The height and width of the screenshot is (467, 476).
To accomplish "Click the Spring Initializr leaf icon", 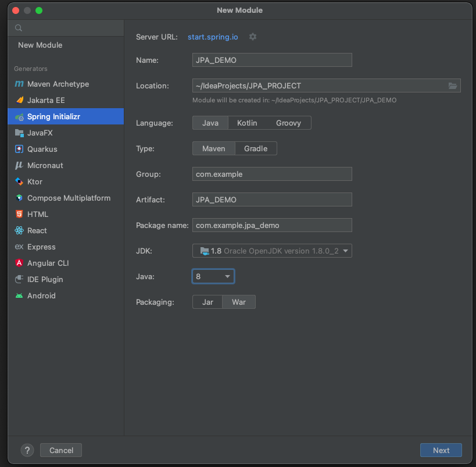I will click(x=19, y=117).
